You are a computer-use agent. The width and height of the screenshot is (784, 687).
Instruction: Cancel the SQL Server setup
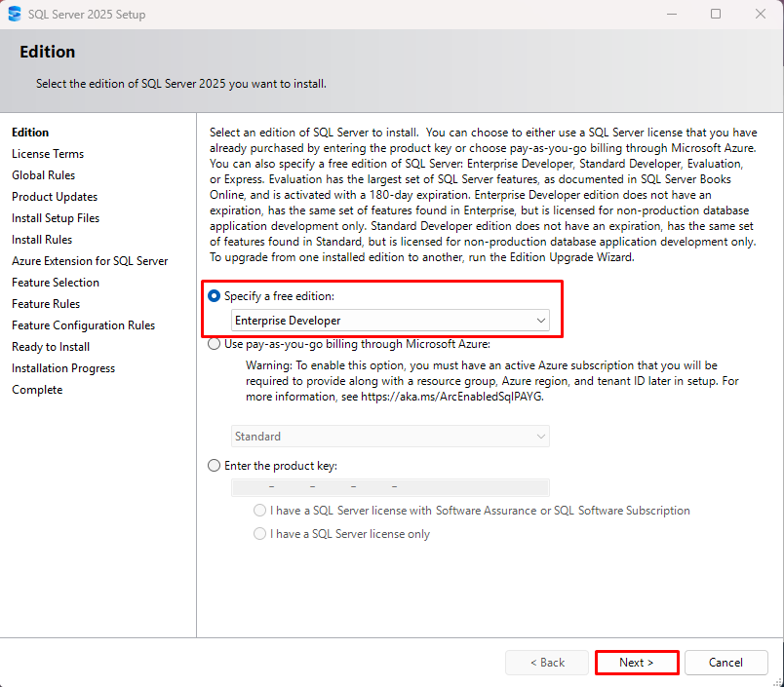726,663
